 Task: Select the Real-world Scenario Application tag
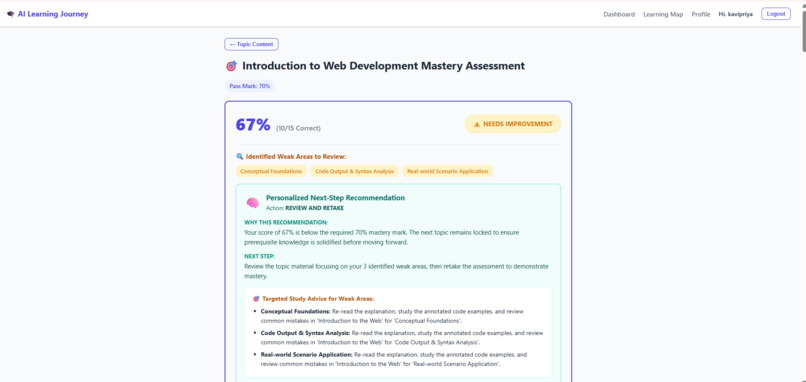(447, 171)
